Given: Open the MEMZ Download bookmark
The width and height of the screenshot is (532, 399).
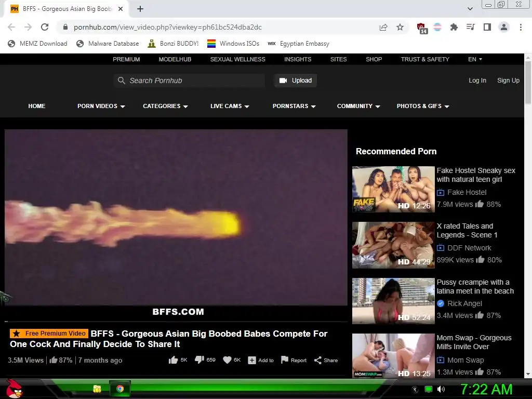Looking at the screenshot, I should pos(37,44).
